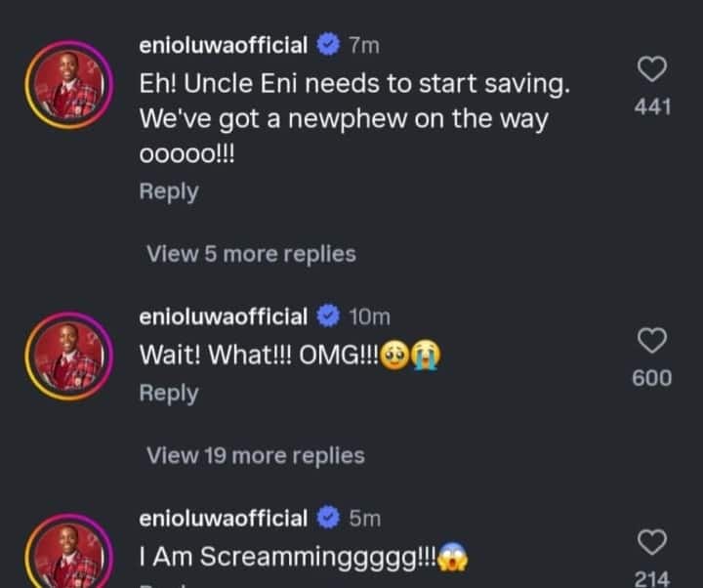Click the screaming face emoji

coord(455,558)
